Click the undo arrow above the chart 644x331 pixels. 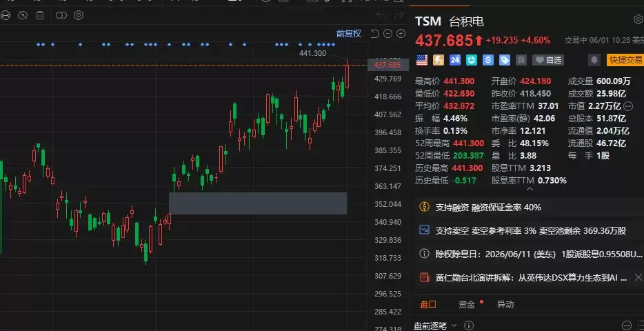click(x=381, y=16)
